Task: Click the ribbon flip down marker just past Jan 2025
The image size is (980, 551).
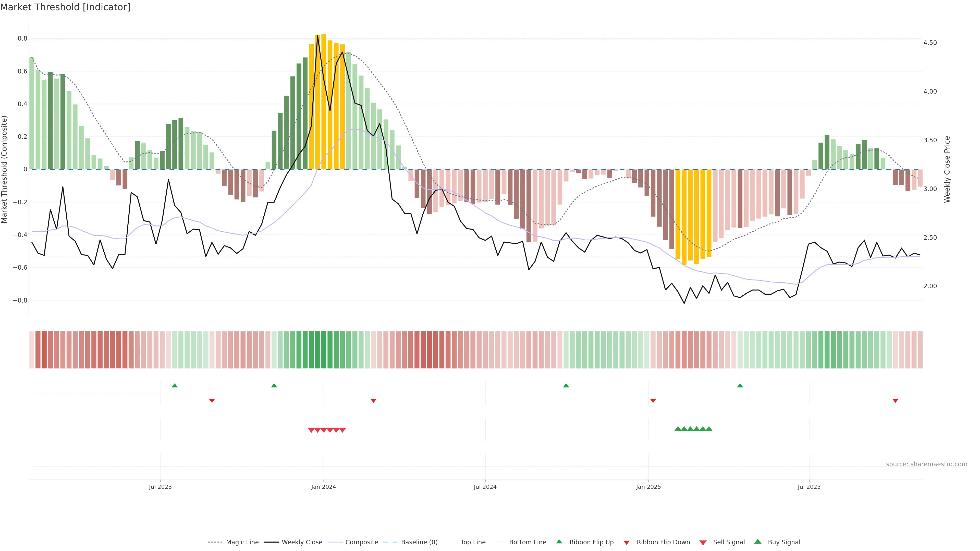Action: pyautogui.click(x=653, y=400)
